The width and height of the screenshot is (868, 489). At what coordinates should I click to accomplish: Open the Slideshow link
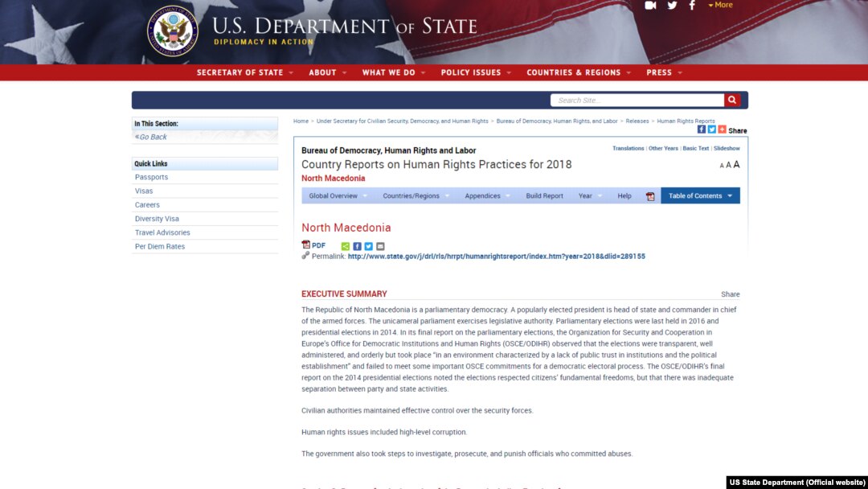tap(727, 149)
